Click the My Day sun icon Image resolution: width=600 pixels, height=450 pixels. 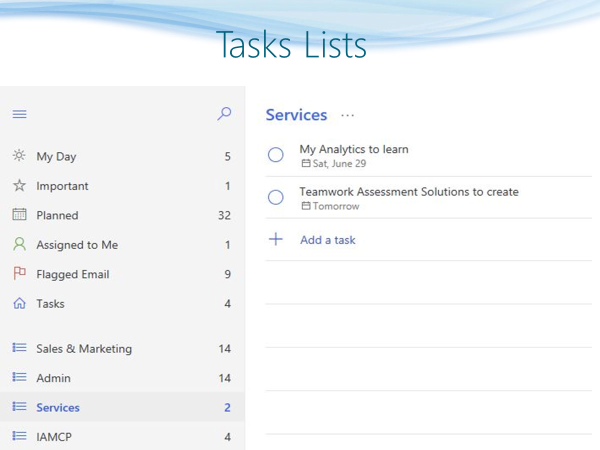19,156
